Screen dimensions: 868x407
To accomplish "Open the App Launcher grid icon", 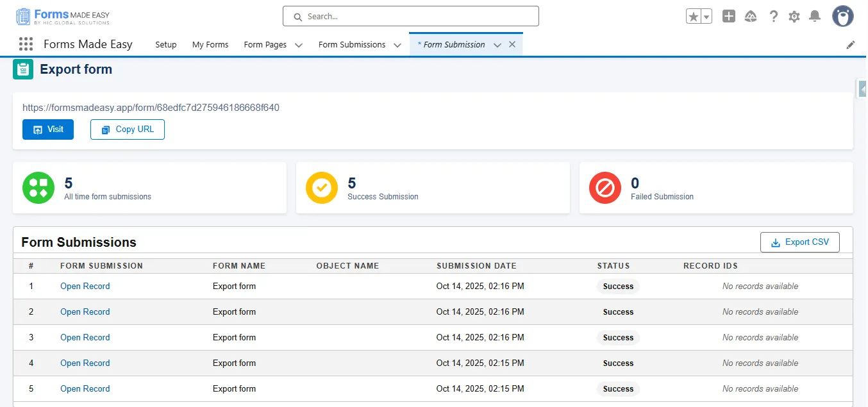I will coord(26,44).
